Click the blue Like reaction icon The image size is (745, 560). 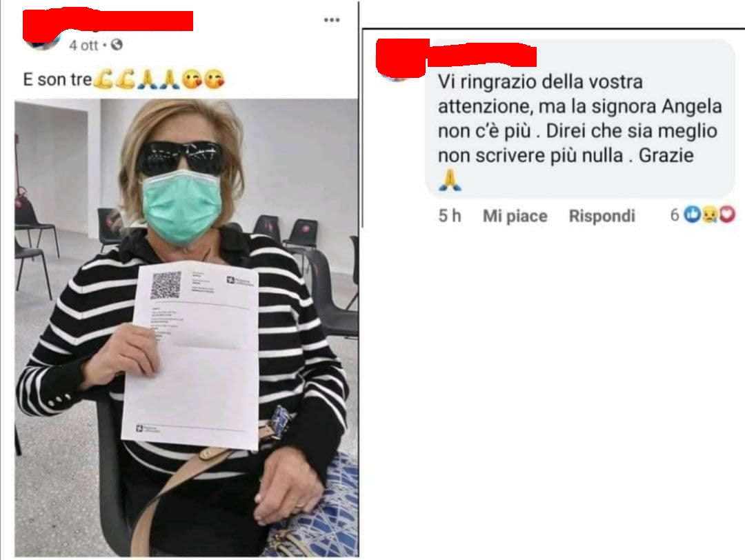693,215
